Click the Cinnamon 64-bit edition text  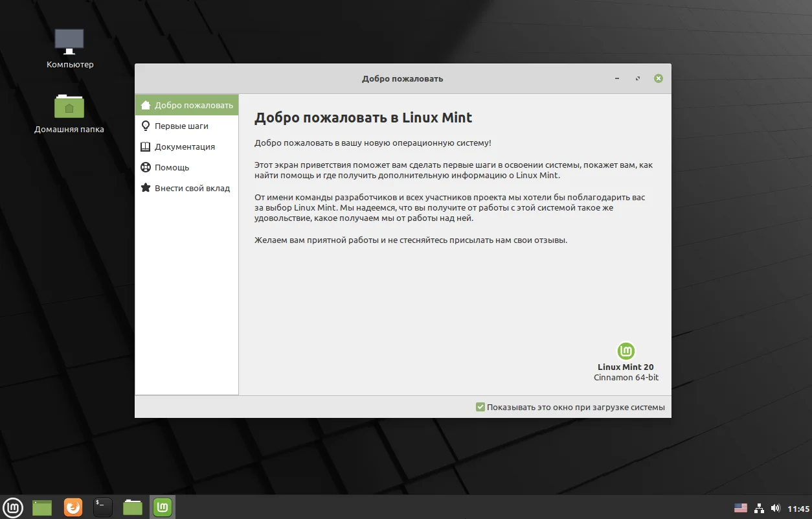pyautogui.click(x=626, y=377)
